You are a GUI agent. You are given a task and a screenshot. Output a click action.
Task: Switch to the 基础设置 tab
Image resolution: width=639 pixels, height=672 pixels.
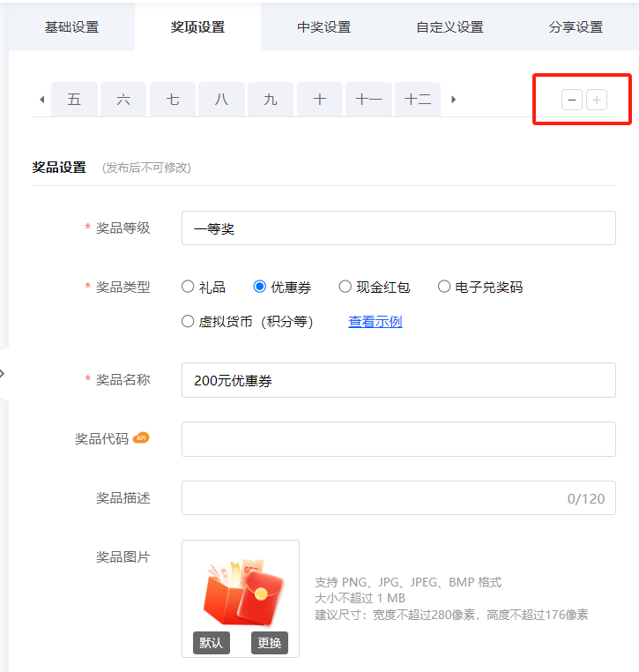(x=71, y=27)
